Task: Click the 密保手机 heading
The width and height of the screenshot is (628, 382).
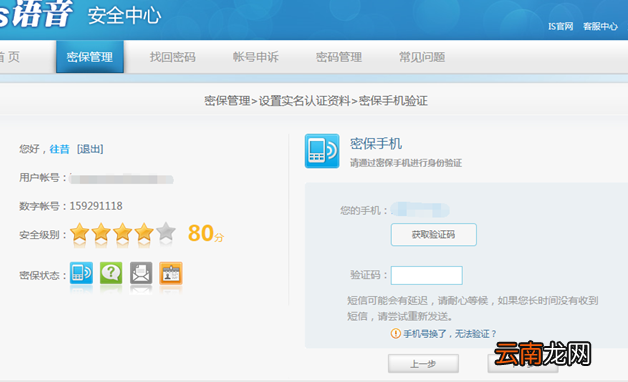Action: pyautogui.click(x=376, y=144)
